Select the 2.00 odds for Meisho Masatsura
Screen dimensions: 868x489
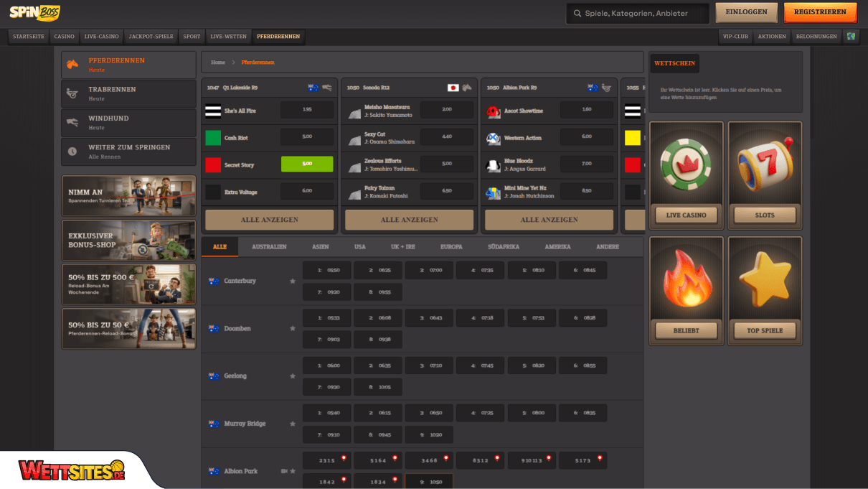click(x=447, y=110)
